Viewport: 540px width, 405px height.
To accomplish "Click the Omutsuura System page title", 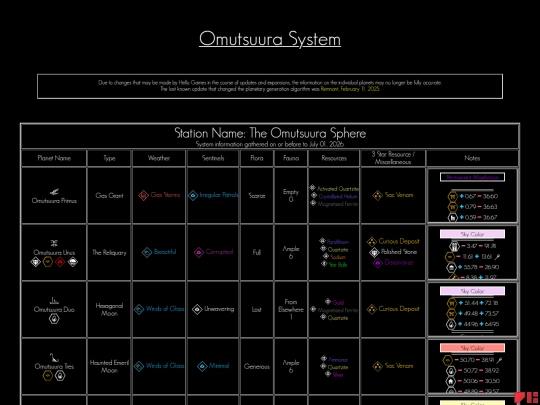I will point(270,39).
